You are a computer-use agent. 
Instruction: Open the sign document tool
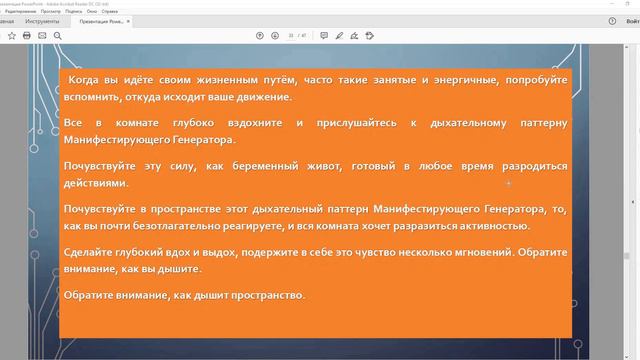coord(354,36)
